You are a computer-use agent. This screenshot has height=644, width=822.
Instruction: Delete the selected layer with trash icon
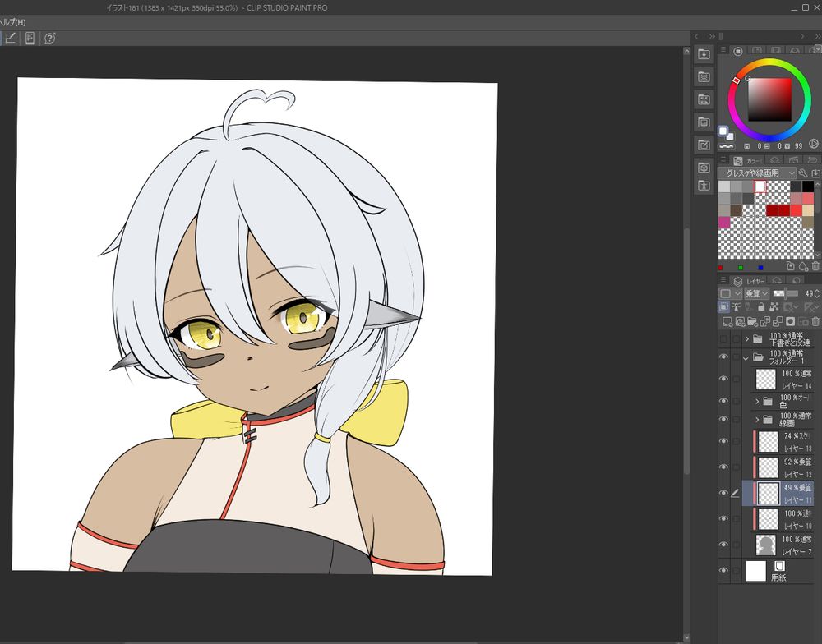815,321
